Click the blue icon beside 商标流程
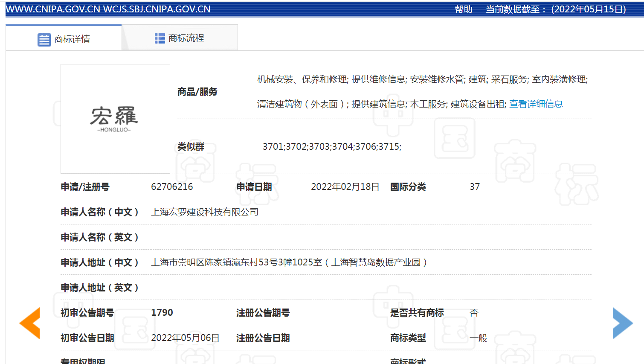Screen dimensions: 644x364 pyautogui.click(x=160, y=38)
